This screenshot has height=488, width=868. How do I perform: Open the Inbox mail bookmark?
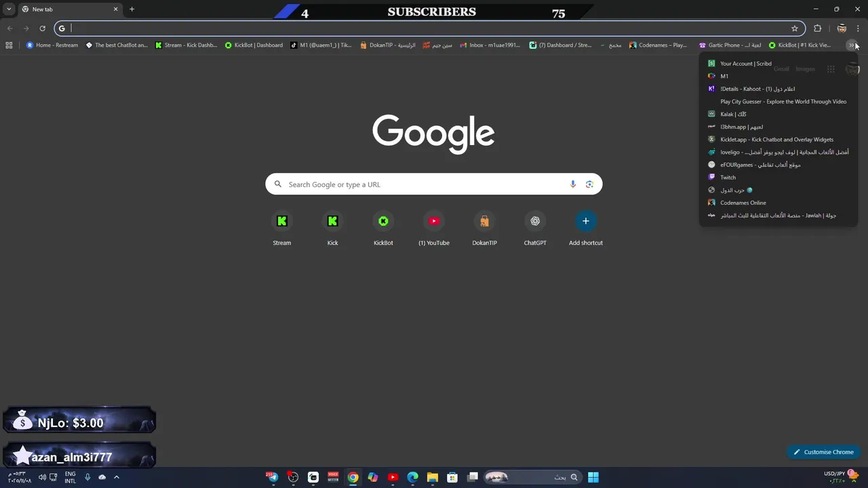(x=490, y=45)
